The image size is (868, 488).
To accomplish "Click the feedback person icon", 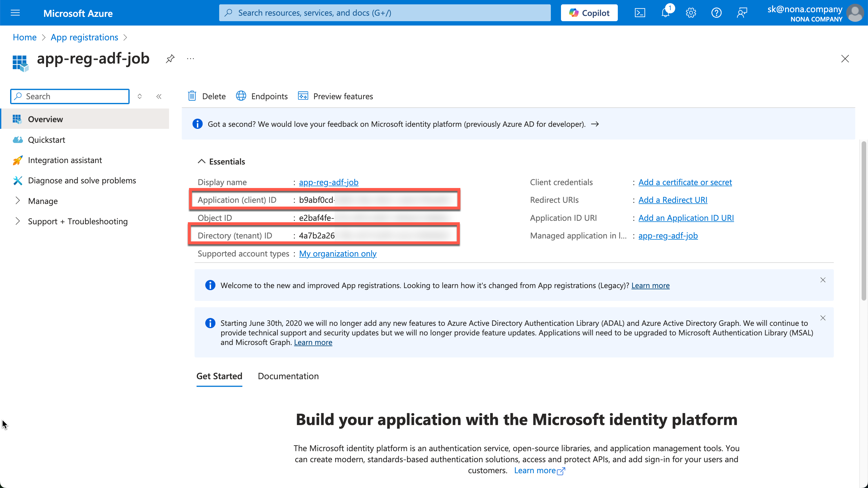I will 742,13.
